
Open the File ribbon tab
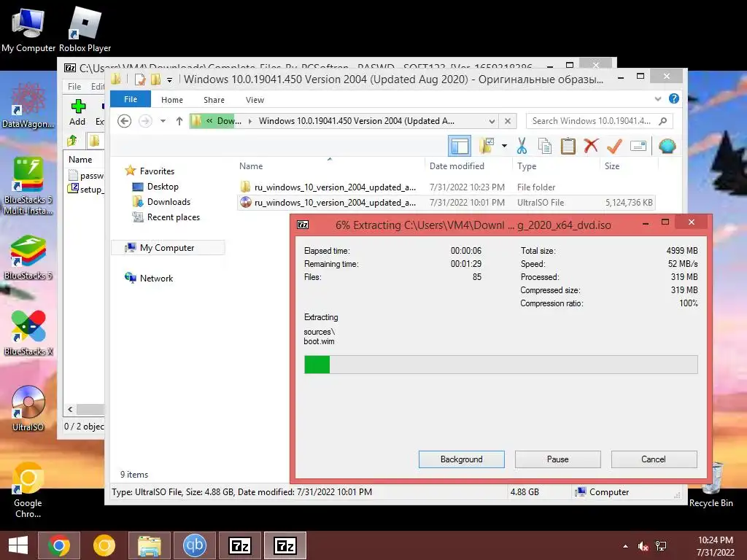(131, 99)
